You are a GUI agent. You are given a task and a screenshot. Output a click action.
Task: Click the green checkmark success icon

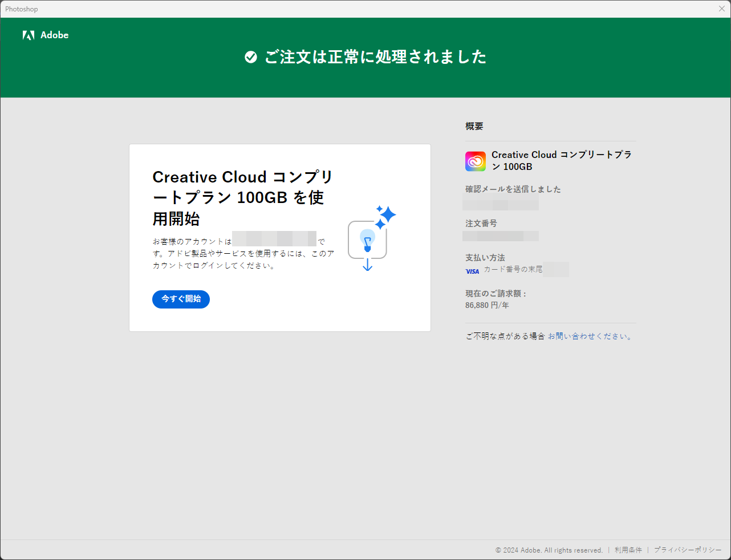pos(251,57)
